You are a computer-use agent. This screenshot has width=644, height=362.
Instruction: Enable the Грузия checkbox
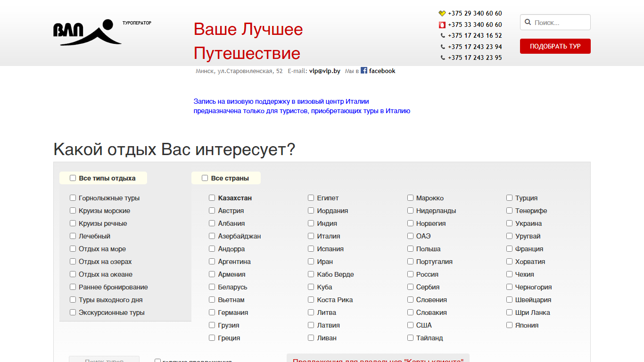(x=212, y=325)
